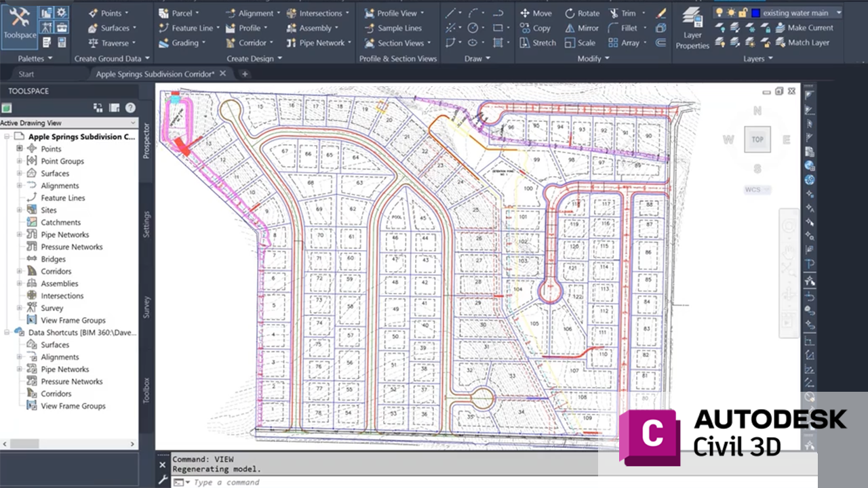Select the Sample Lines tool
Screen dimensions: 868x488
tap(393, 28)
